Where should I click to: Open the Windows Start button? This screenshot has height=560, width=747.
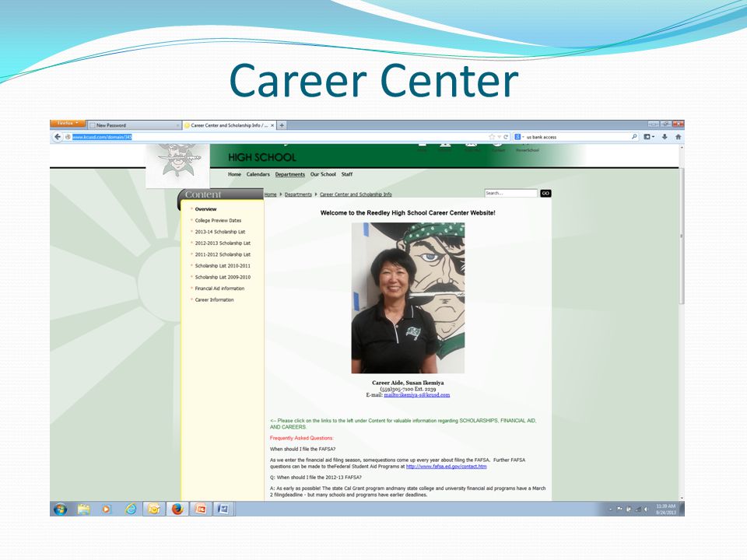61,509
